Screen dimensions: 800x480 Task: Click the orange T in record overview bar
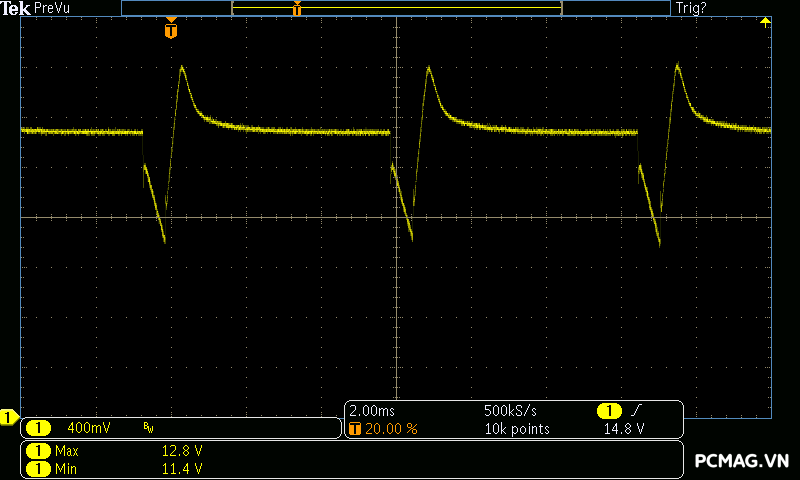(297, 8)
